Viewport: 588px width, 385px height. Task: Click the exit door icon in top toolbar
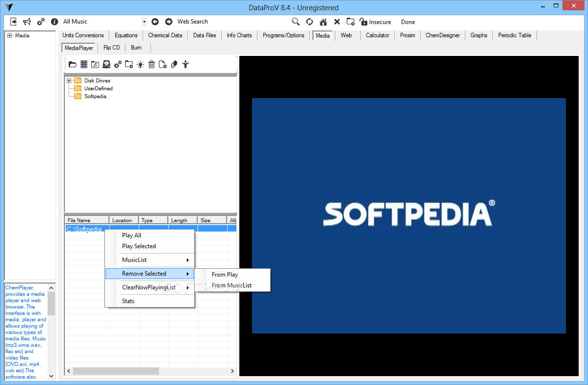(x=14, y=22)
